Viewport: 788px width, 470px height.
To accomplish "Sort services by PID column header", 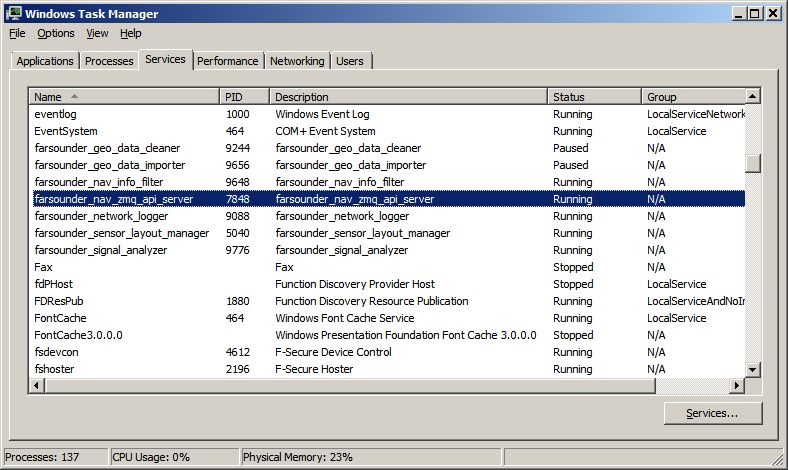I will tap(245, 97).
